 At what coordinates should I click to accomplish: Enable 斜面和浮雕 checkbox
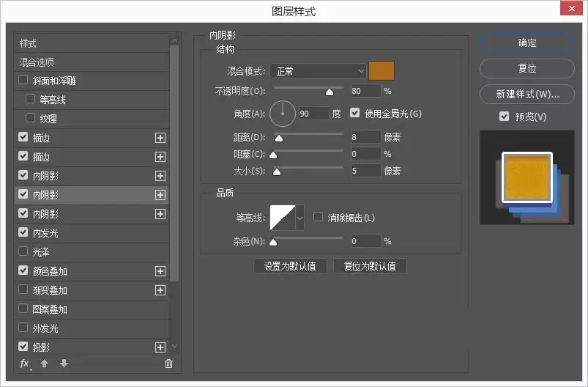23,80
